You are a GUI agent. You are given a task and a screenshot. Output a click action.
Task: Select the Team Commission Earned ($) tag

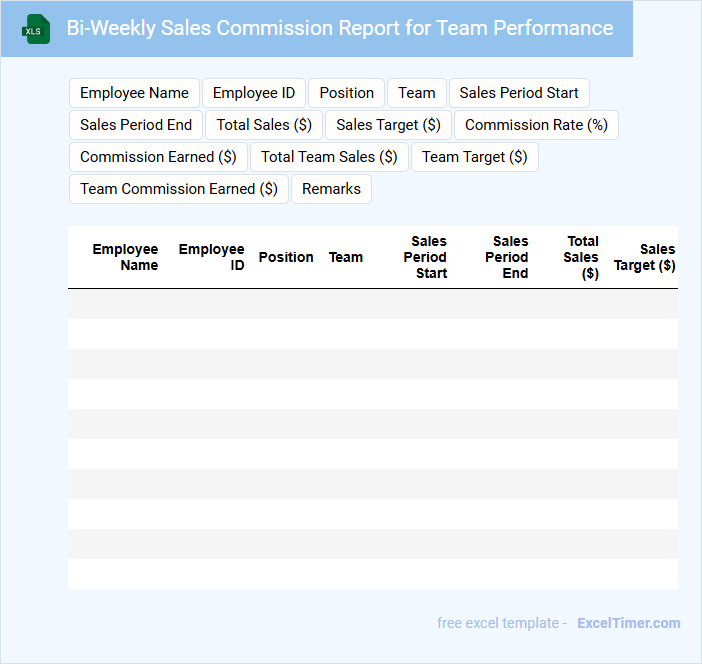tap(179, 189)
